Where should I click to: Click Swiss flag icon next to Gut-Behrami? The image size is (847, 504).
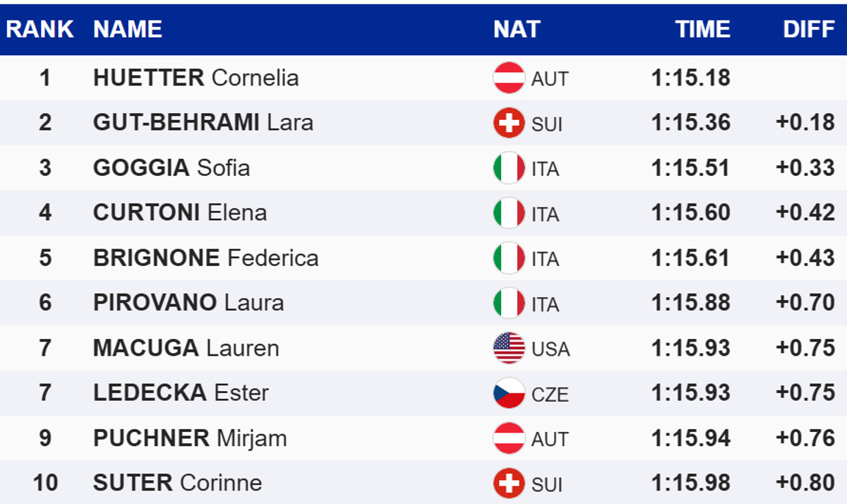(508, 123)
